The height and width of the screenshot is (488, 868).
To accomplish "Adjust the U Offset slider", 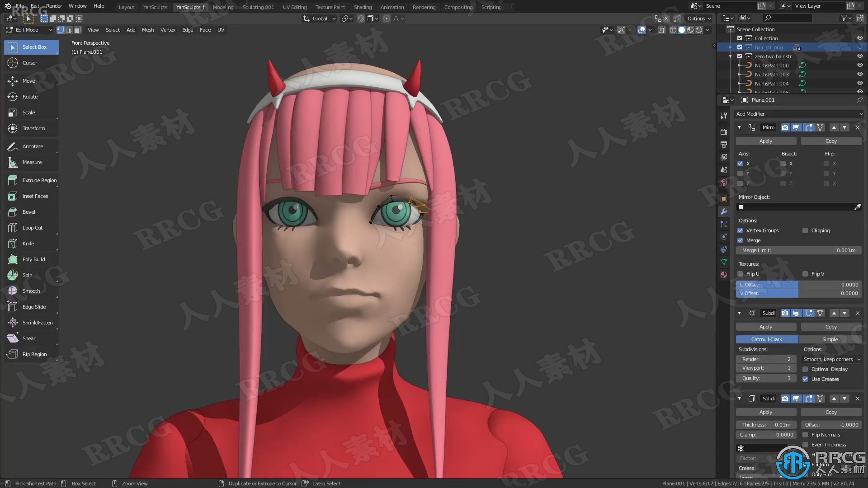I will pos(799,285).
